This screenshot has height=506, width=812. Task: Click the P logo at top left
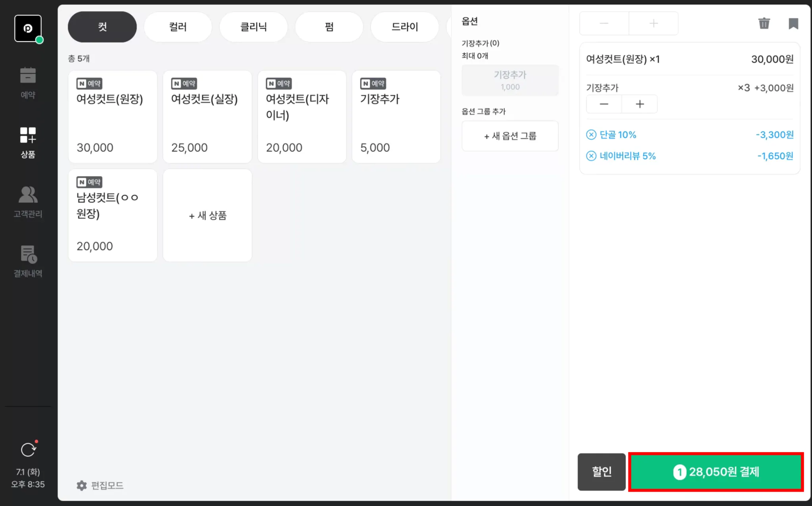[x=28, y=28]
